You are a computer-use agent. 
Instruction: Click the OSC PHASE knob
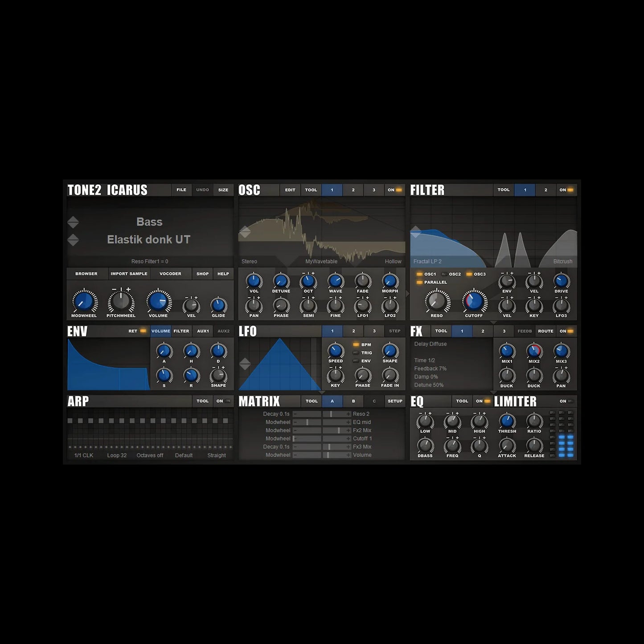pyautogui.click(x=281, y=306)
